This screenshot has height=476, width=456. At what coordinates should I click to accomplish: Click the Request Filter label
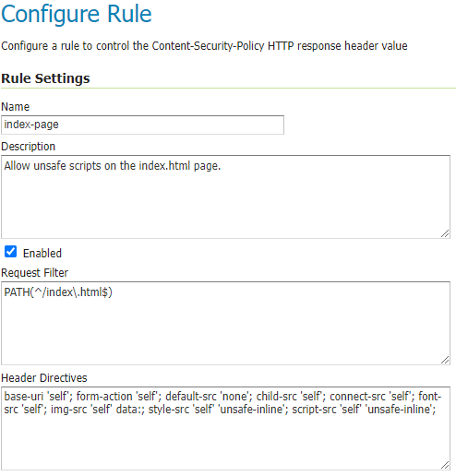34,273
